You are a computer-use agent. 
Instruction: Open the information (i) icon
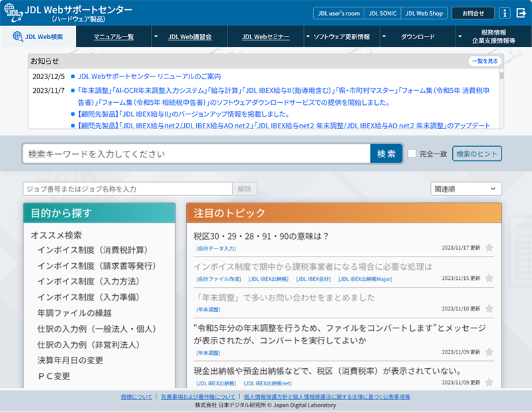(505, 13)
